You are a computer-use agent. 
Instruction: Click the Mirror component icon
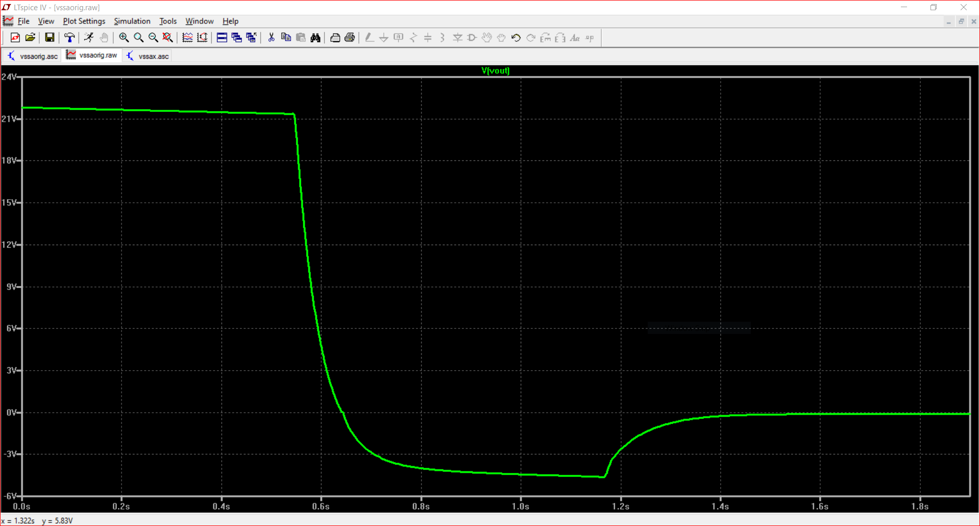click(560, 38)
